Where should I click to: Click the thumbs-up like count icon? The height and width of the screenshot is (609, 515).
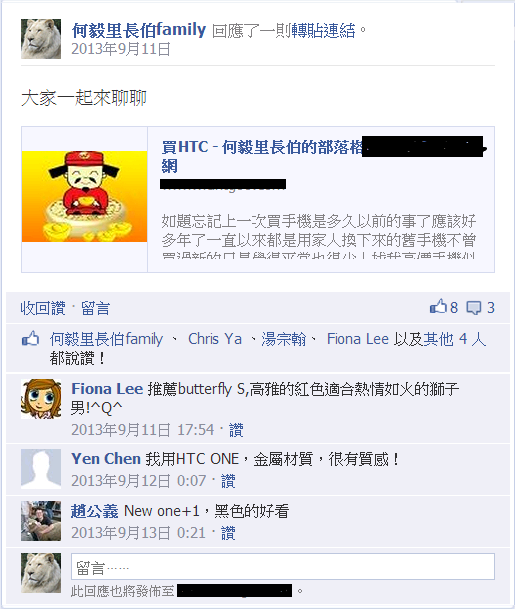pos(438,307)
